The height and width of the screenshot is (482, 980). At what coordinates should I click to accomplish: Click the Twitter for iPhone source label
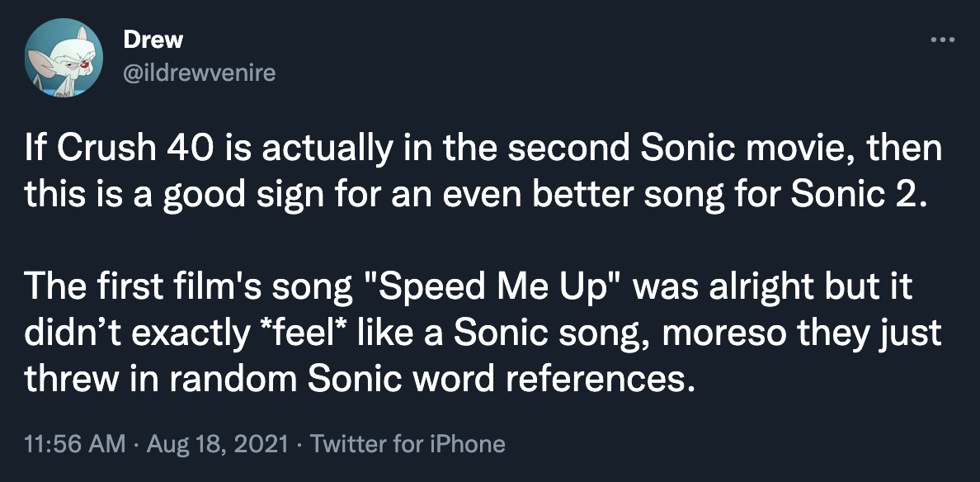(x=408, y=443)
